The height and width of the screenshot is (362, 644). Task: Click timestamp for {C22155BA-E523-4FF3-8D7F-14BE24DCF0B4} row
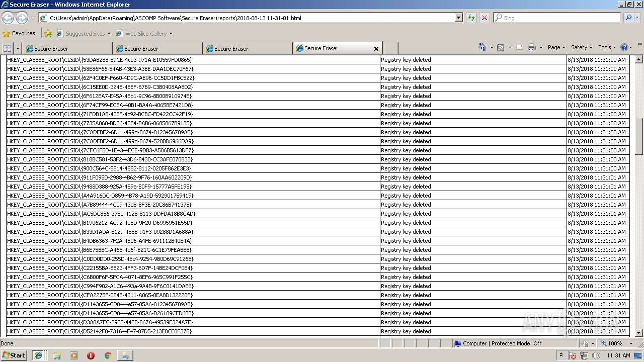coord(597,268)
